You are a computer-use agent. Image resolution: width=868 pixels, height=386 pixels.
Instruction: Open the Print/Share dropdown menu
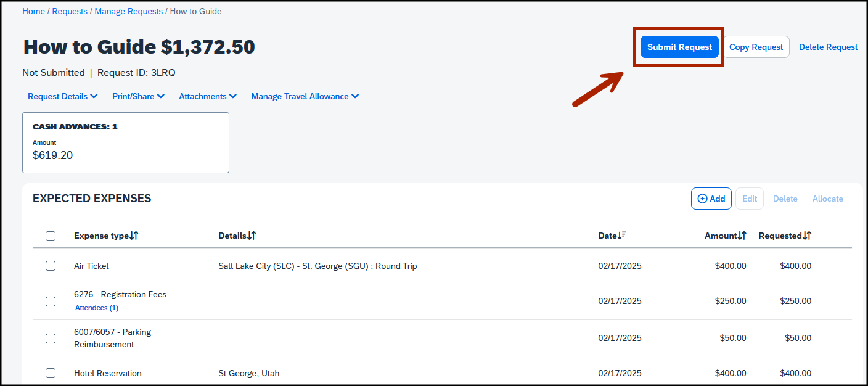tap(138, 96)
